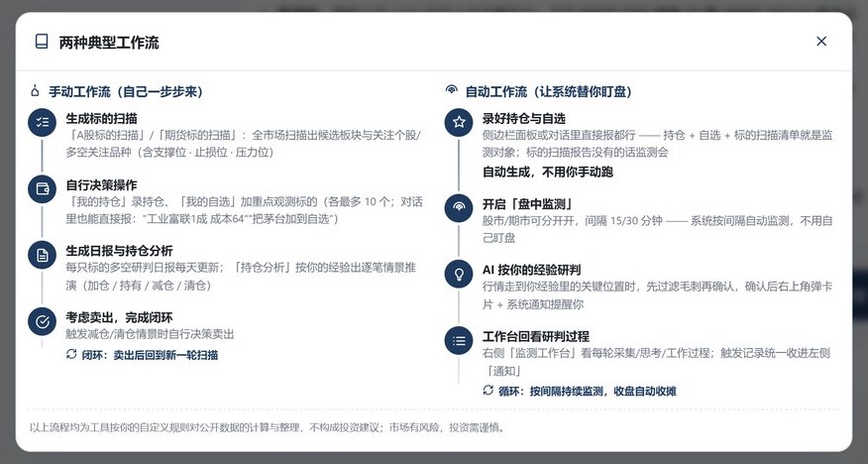Click the checklist icon for 生成标的扫描
Screen dimensions: 868x464
click(42, 122)
